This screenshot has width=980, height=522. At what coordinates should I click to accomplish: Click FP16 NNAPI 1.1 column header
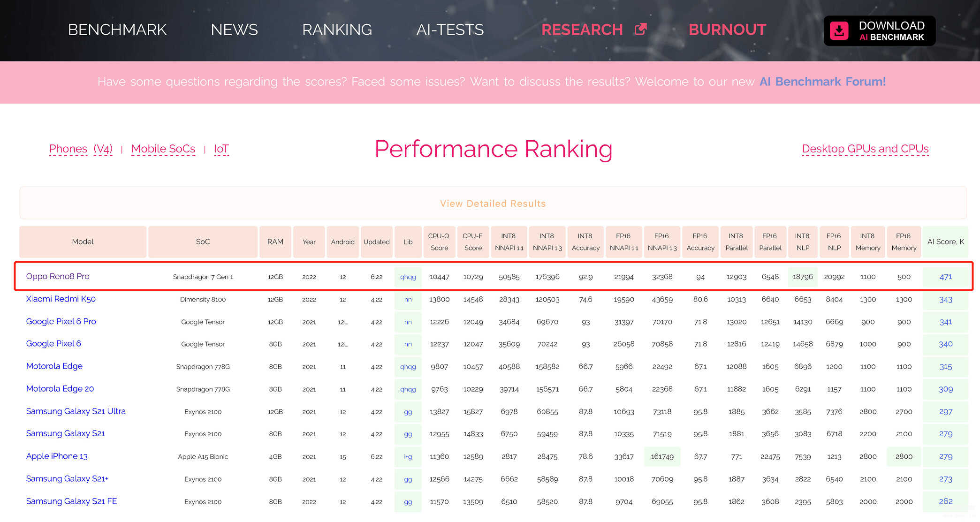point(623,242)
